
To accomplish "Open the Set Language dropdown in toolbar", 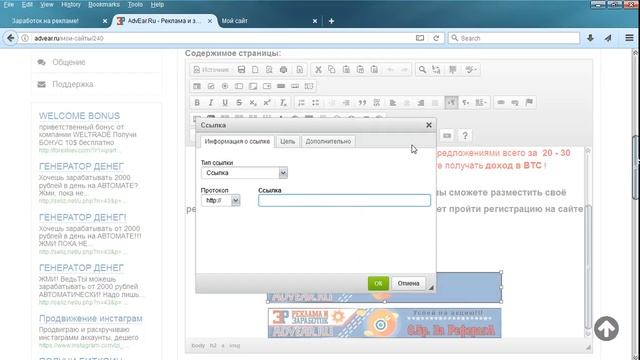I will 481,102.
